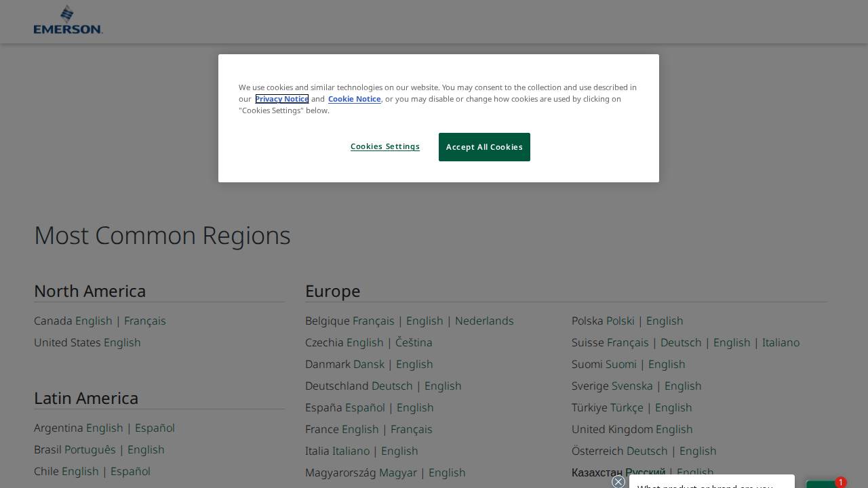Accept All Cookies in the consent dialog
The image size is (868, 488).
484,147
